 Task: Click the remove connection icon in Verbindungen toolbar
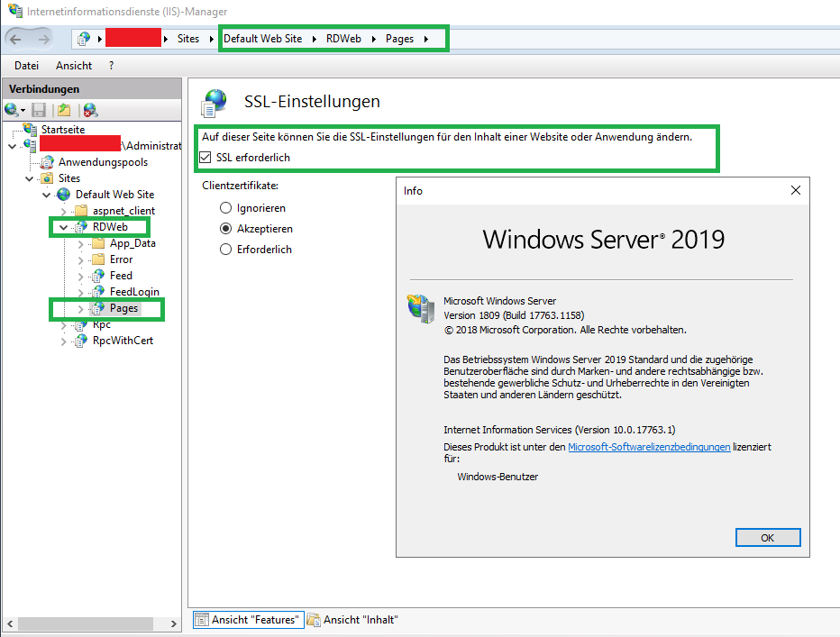click(90, 110)
